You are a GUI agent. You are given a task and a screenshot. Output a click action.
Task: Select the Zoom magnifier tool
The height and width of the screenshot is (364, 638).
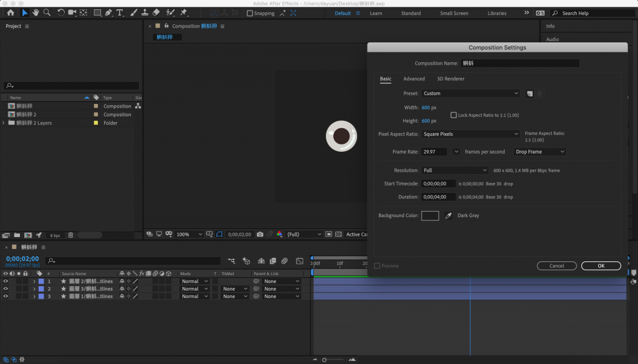pyautogui.click(x=47, y=12)
